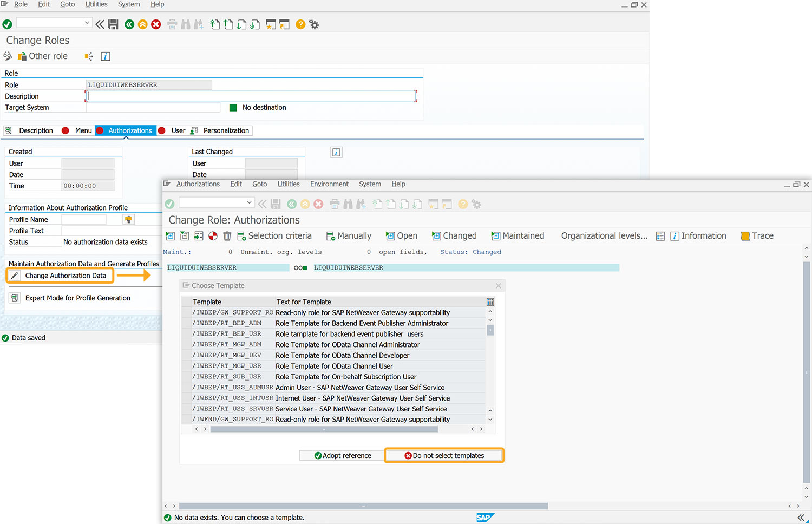Open the Environment menu

(x=329, y=184)
